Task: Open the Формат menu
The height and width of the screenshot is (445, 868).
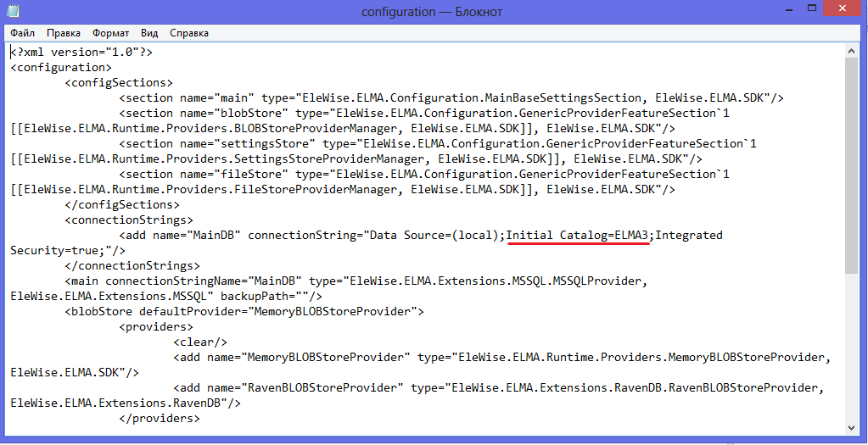Action: [x=110, y=33]
